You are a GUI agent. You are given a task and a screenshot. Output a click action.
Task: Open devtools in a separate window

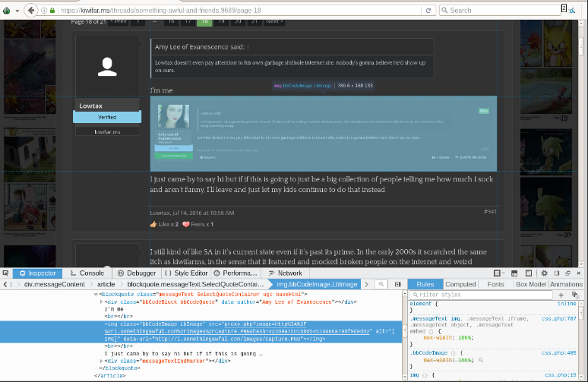(567, 273)
